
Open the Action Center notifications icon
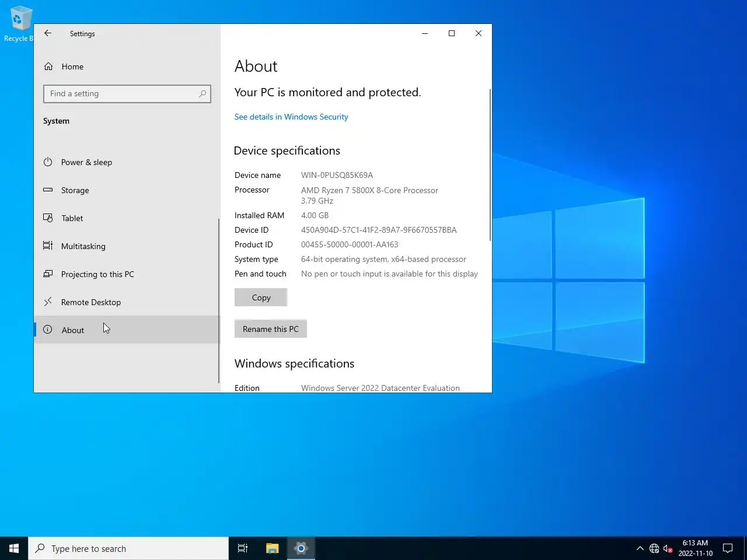coord(728,548)
